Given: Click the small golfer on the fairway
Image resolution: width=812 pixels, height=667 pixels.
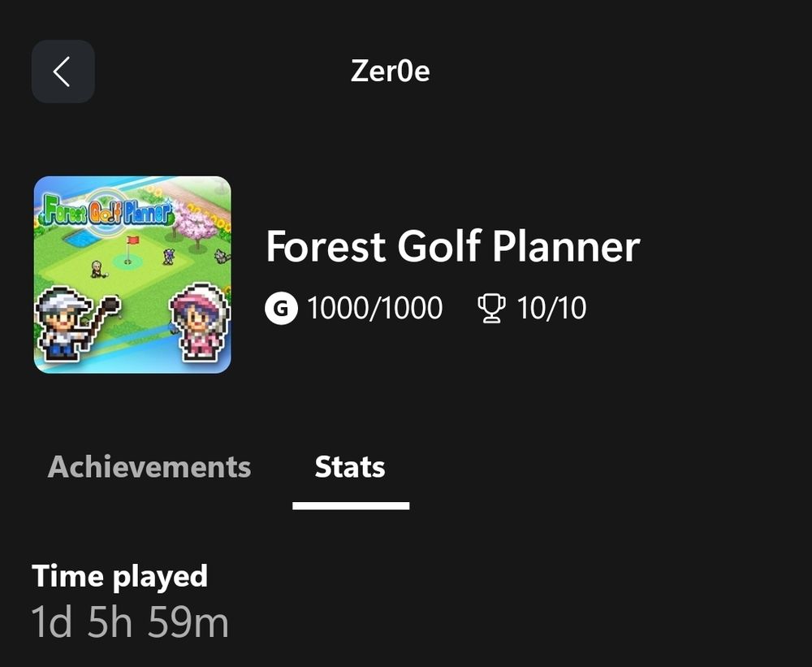Looking at the screenshot, I should [x=98, y=269].
